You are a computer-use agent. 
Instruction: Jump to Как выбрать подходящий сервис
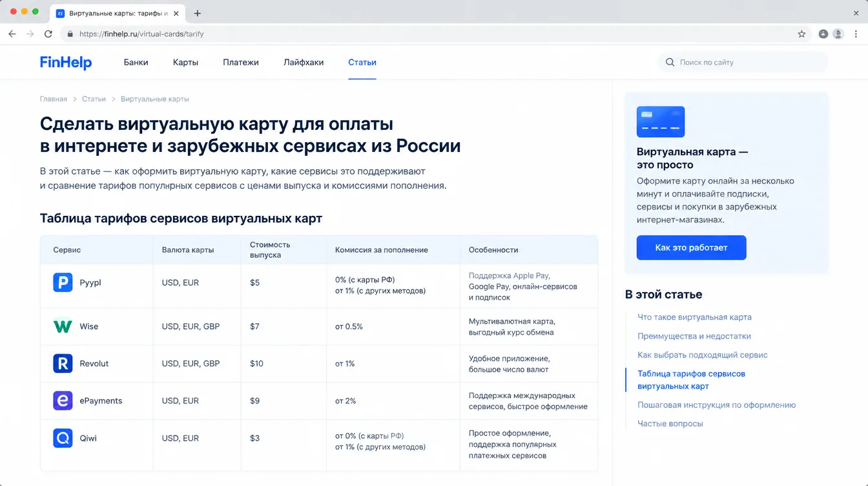[x=702, y=355]
